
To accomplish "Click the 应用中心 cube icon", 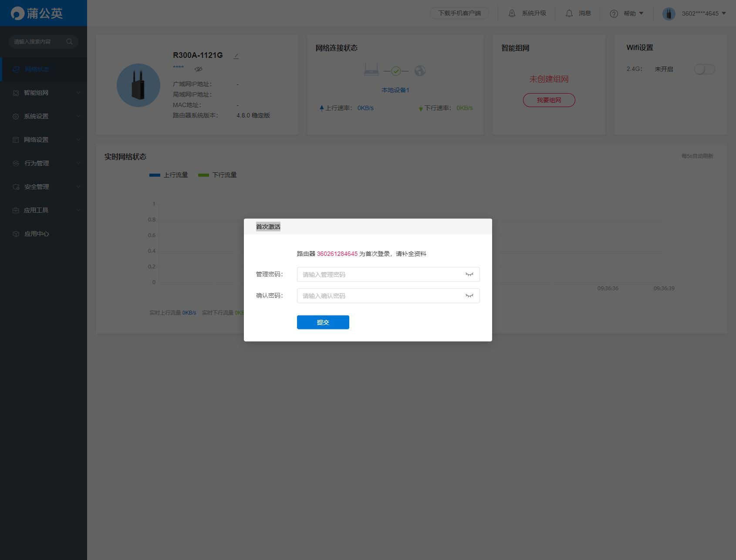I will point(16,234).
